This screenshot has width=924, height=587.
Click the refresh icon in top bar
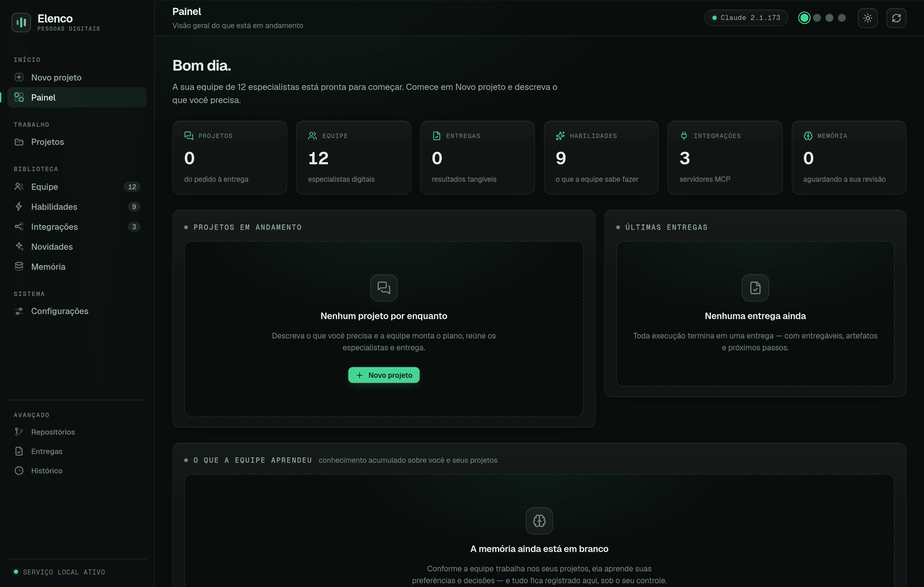coord(896,18)
